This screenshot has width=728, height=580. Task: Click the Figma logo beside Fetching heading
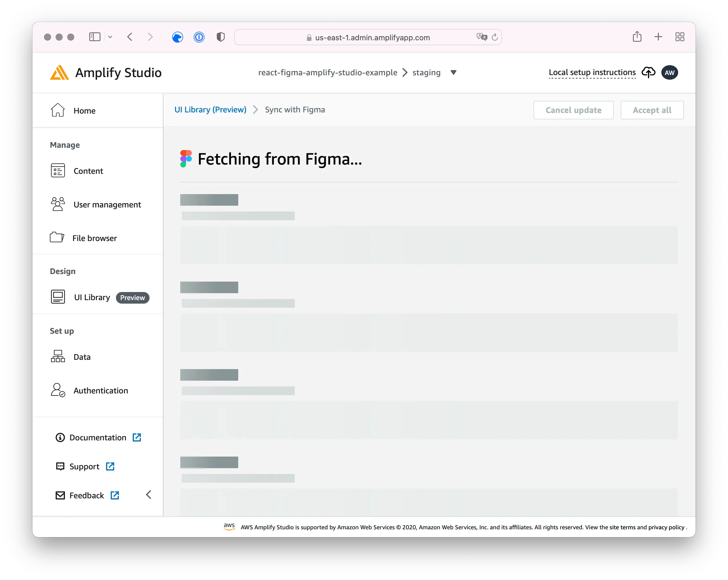[186, 159]
